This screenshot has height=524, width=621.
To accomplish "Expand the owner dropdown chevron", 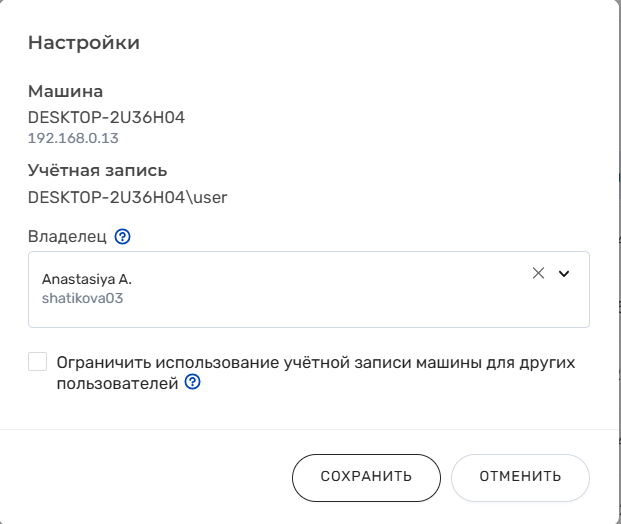I will point(564,274).
